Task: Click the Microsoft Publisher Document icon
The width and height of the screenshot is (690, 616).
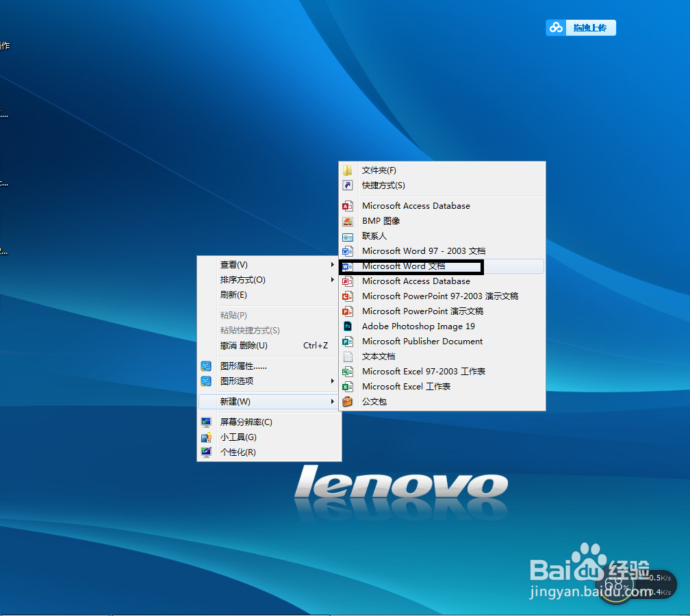Action: [x=348, y=342]
